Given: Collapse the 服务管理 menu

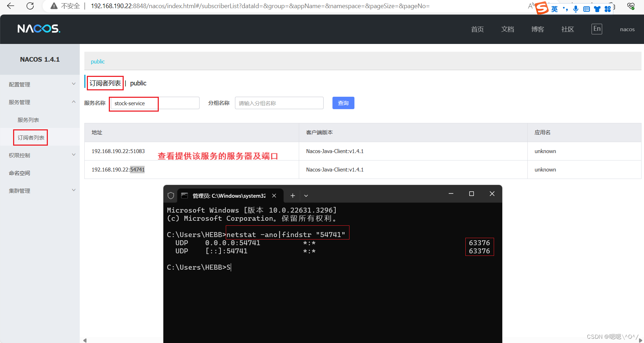Looking at the screenshot, I should pyautogui.click(x=40, y=102).
